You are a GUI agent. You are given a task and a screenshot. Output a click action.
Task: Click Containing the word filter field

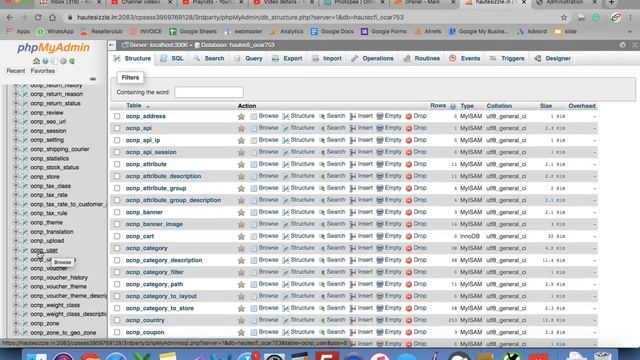[x=209, y=92]
